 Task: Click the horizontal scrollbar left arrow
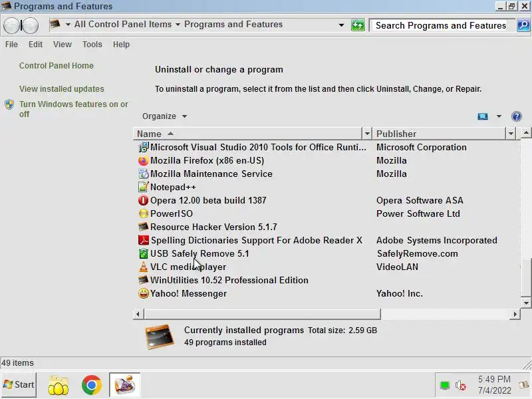tap(138, 314)
